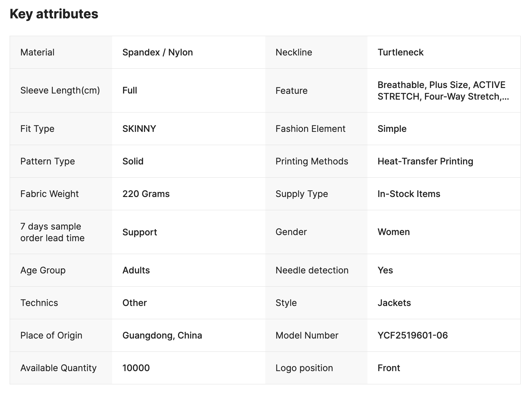Select the Jackets style value
Screen dimensions: 532x394
tap(394, 303)
